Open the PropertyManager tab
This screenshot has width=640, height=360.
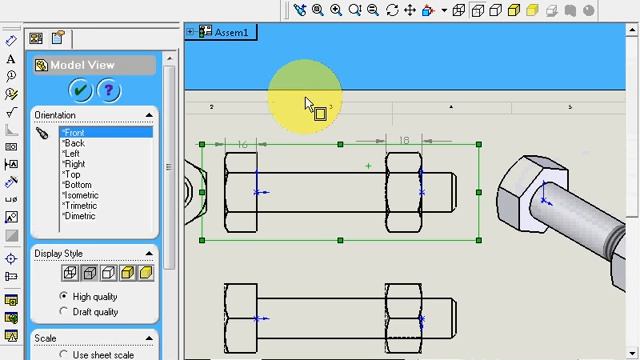pos(58,38)
